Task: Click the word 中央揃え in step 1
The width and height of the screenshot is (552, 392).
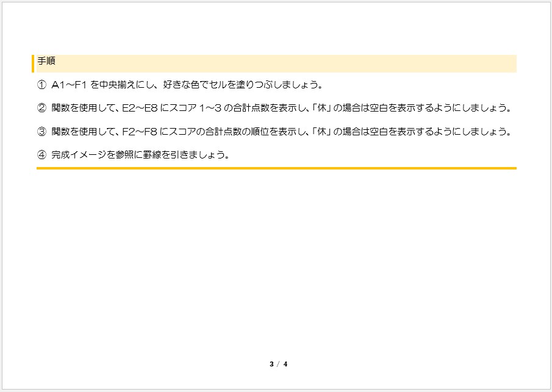Action: pos(120,85)
